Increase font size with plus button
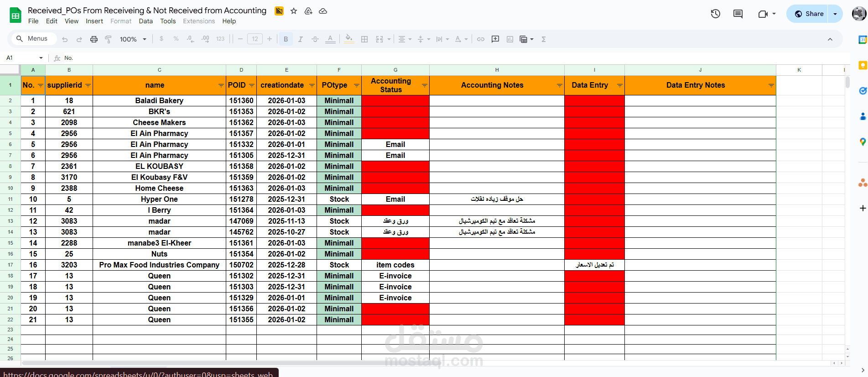The width and height of the screenshot is (868, 377). [x=270, y=39]
